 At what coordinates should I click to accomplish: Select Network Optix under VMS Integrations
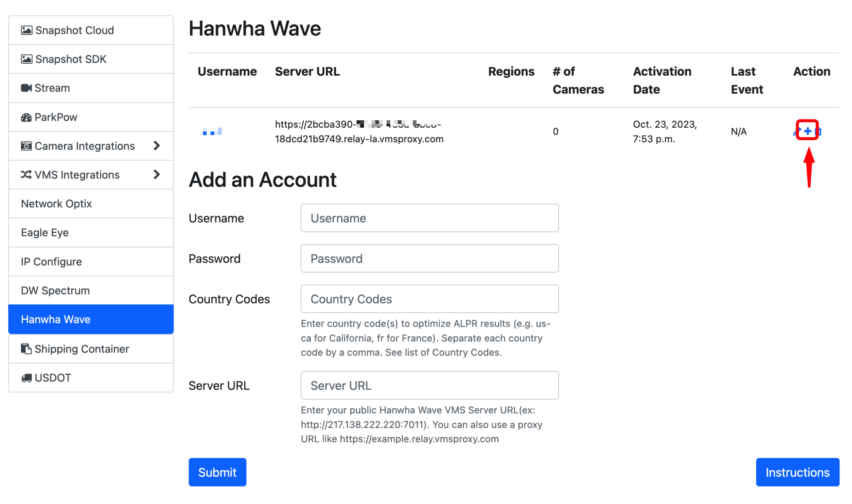click(x=91, y=204)
